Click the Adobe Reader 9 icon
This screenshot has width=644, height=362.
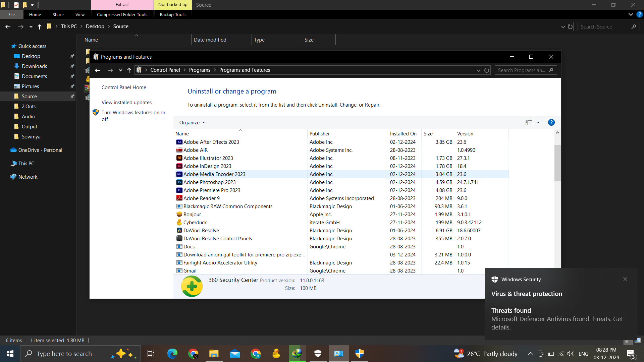[x=179, y=198]
